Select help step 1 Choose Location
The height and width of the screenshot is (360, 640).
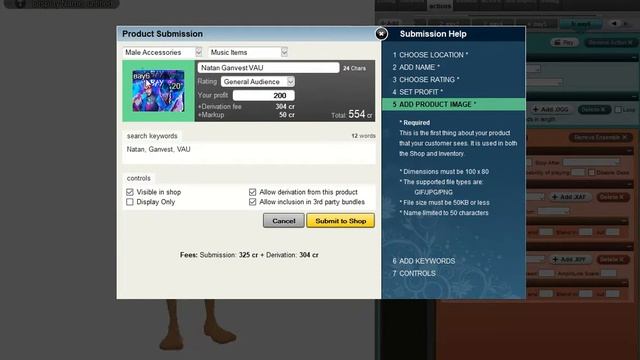click(x=430, y=55)
